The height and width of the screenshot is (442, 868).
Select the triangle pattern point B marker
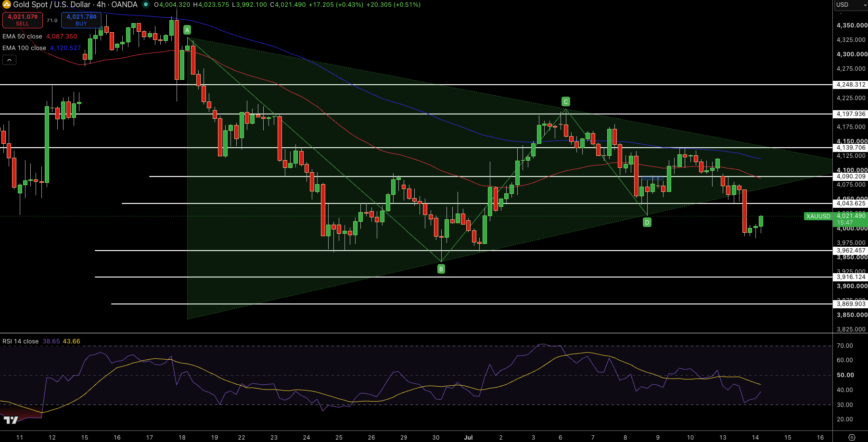[x=441, y=269]
